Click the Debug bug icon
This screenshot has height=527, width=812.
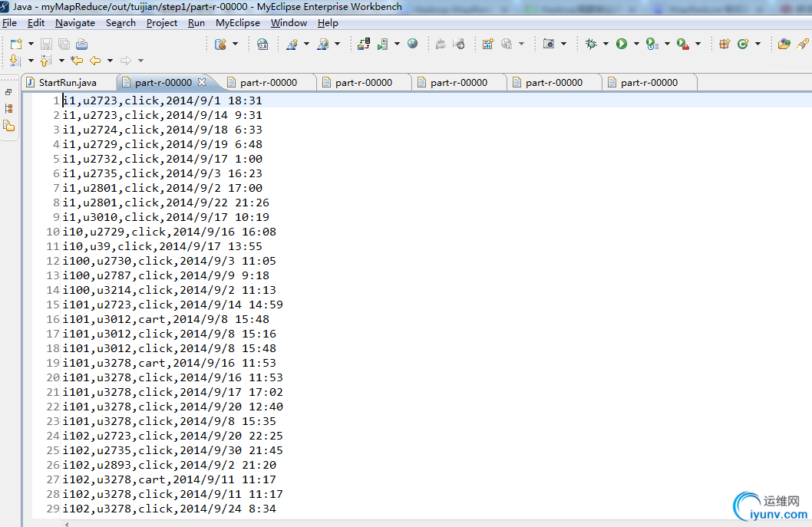click(591, 44)
